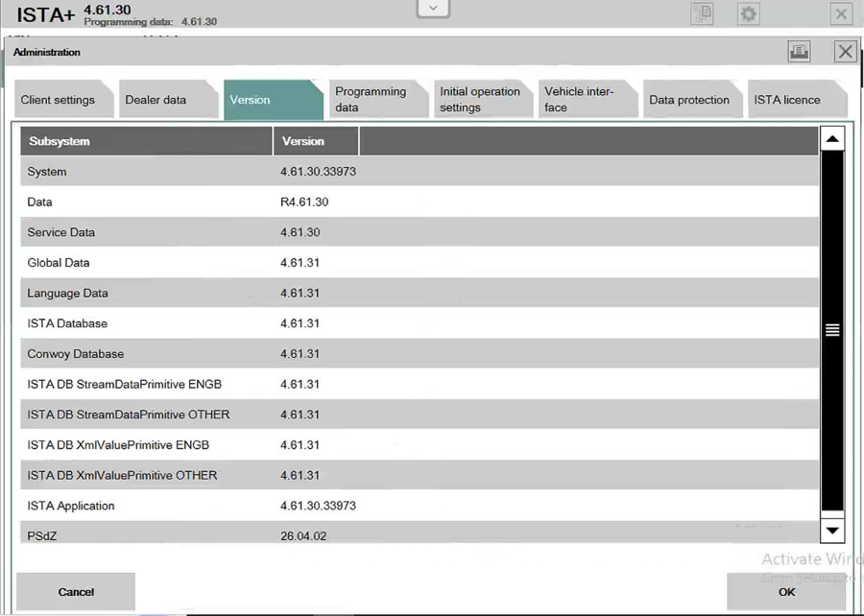The width and height of the screenshot is (864, 616).
Task: Click the scrollbar thumb grip
Action: tap(832, 330)
